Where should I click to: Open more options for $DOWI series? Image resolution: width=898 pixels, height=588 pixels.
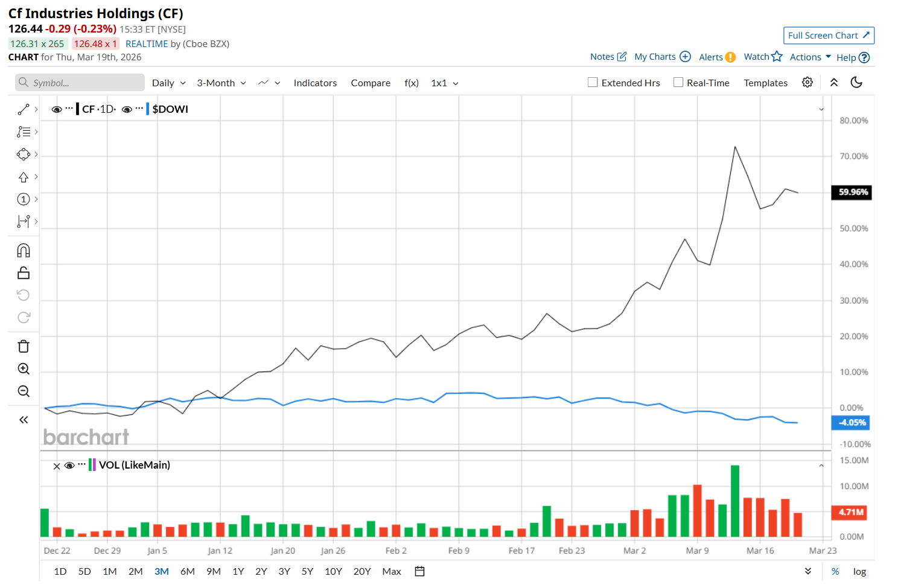(139, 109)
